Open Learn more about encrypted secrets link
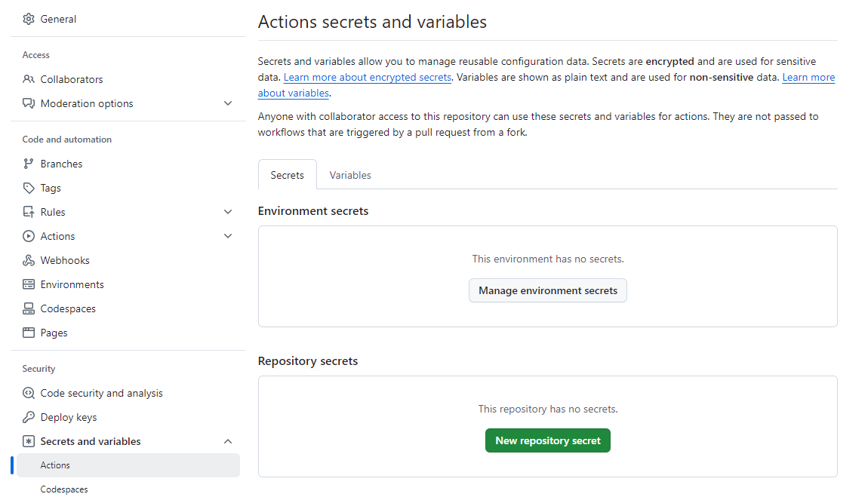The height and width of the screenshot is (500, 868). [368, 78]
